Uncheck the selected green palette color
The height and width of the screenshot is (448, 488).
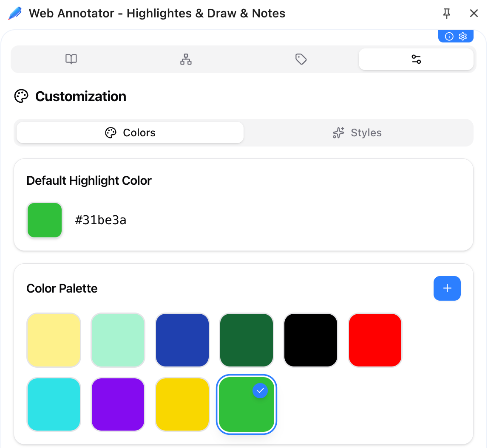(260, 391)
